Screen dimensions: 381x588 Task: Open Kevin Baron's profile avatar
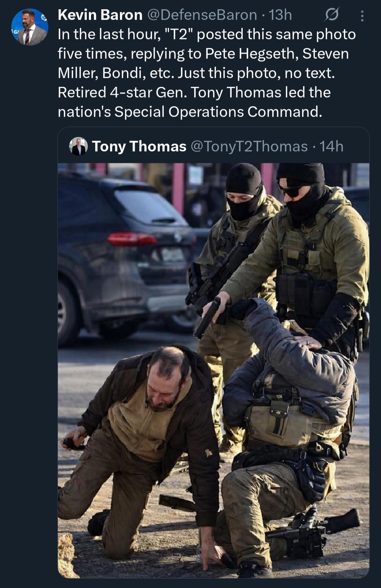click(x=30, y=27)
